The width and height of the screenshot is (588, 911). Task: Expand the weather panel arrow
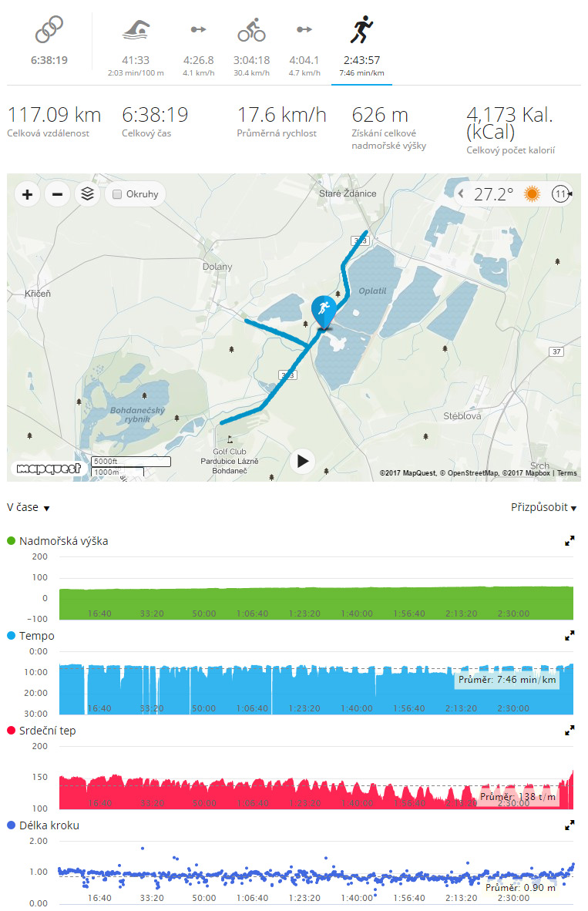pos(462,193)
